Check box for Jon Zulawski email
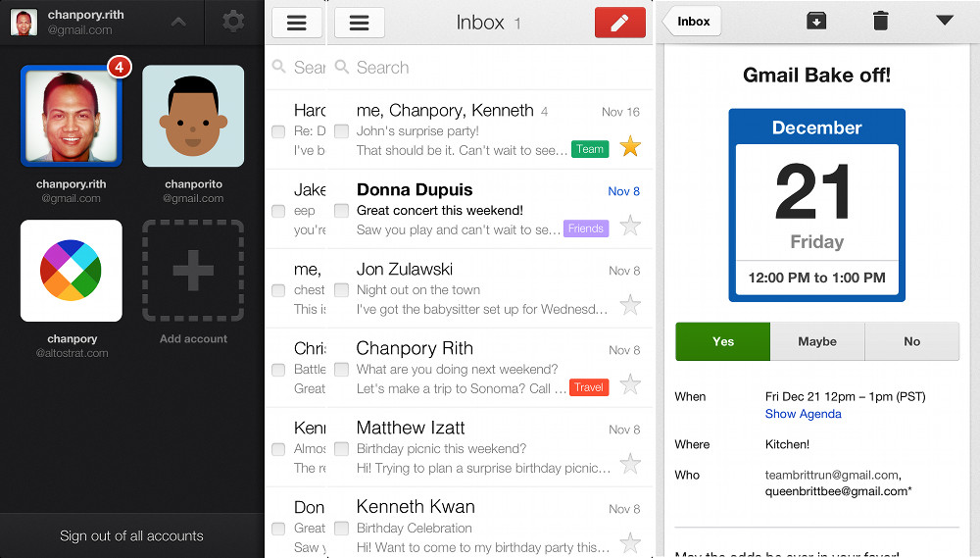 point(341,290)
